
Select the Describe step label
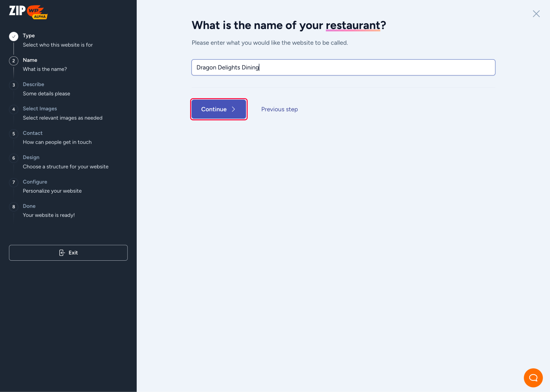pos(33,84)
